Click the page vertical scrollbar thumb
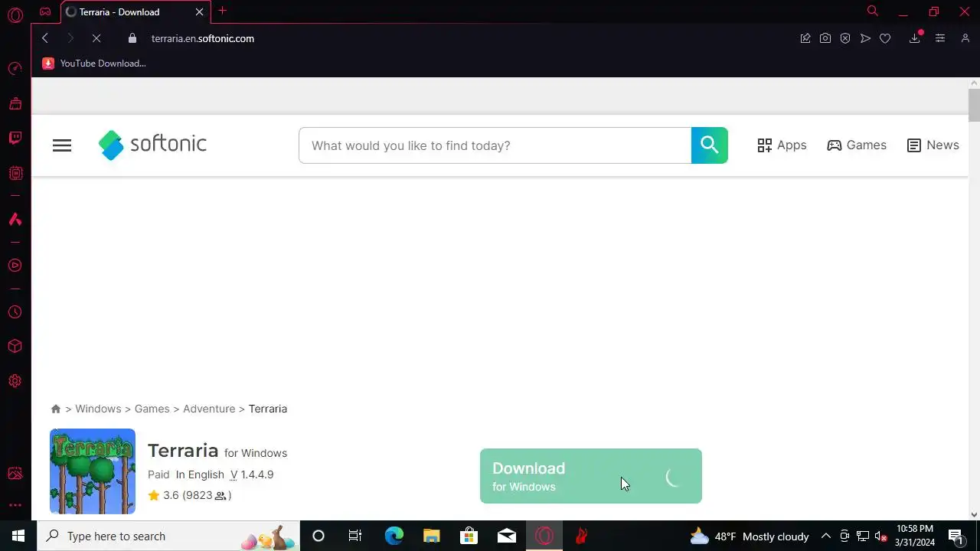 (974, 105)
